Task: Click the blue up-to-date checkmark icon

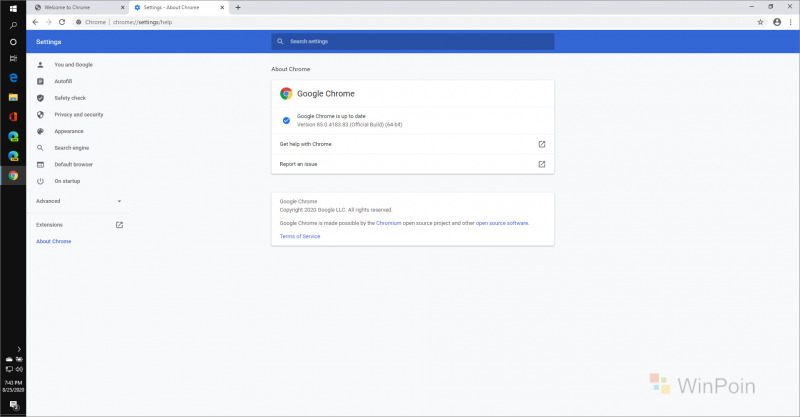Action: pyautogui.click(x=286, y=120)
